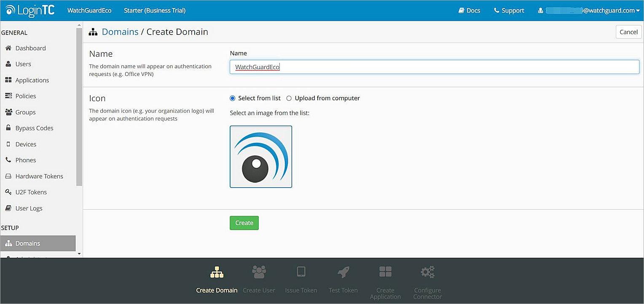644x304 pixels.
Task: Select Create User in the bottom setup bar
Action: (x=259, y=280)
